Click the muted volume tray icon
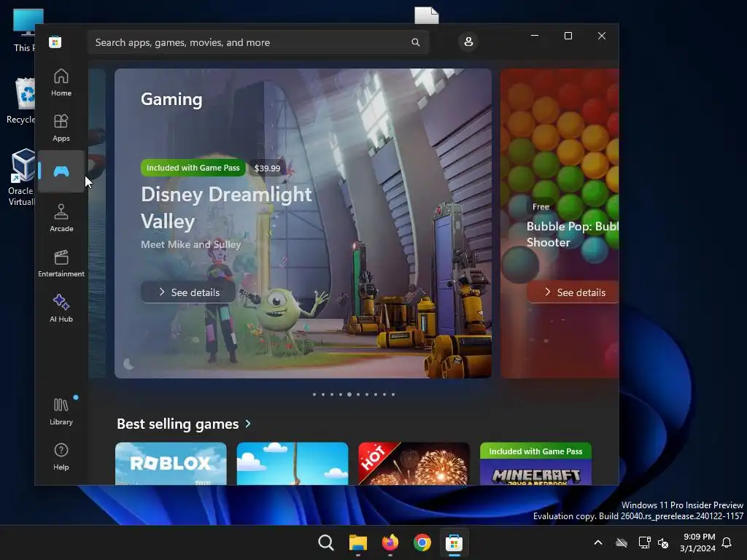This screenshot has height=560, width=747. 663,542
